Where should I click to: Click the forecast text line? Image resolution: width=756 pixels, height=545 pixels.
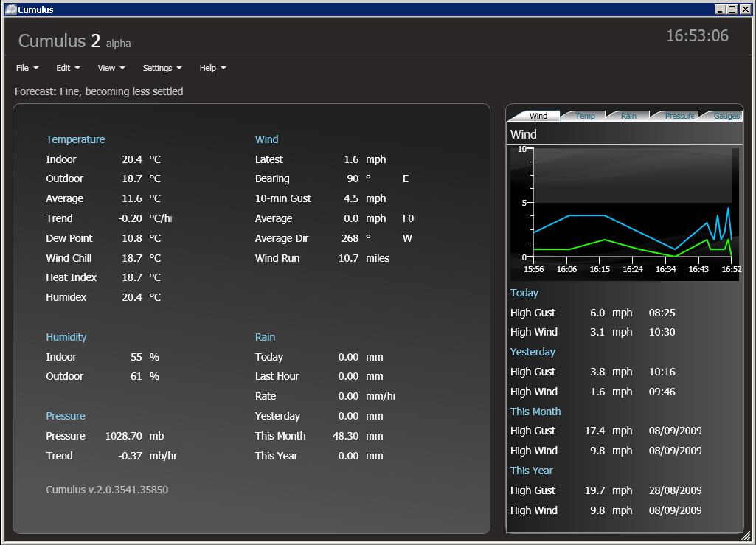click(99, 91)
